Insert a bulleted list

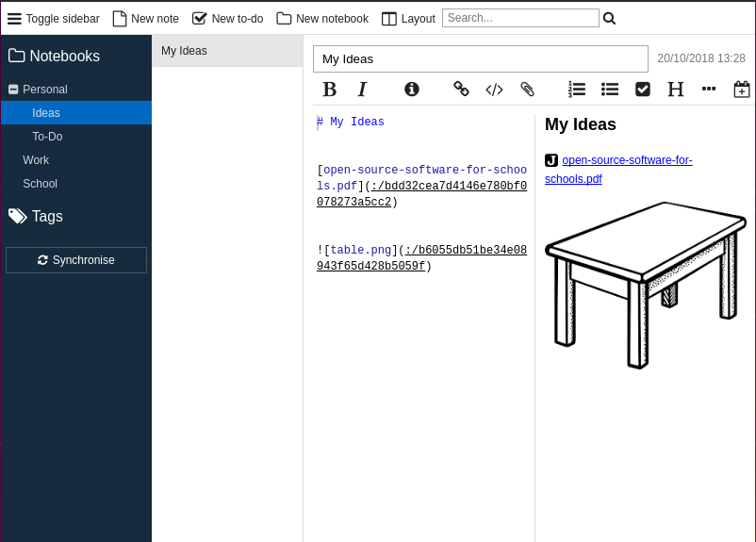click(610, 90)
